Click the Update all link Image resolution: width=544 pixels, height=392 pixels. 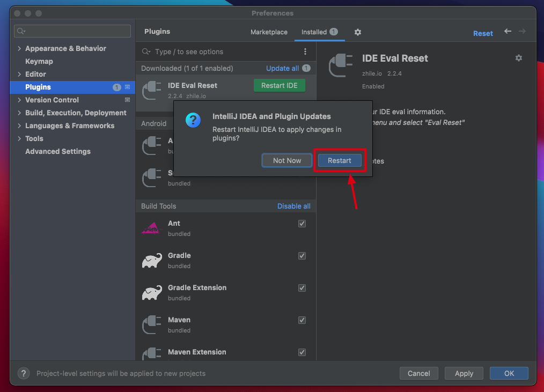282,69
